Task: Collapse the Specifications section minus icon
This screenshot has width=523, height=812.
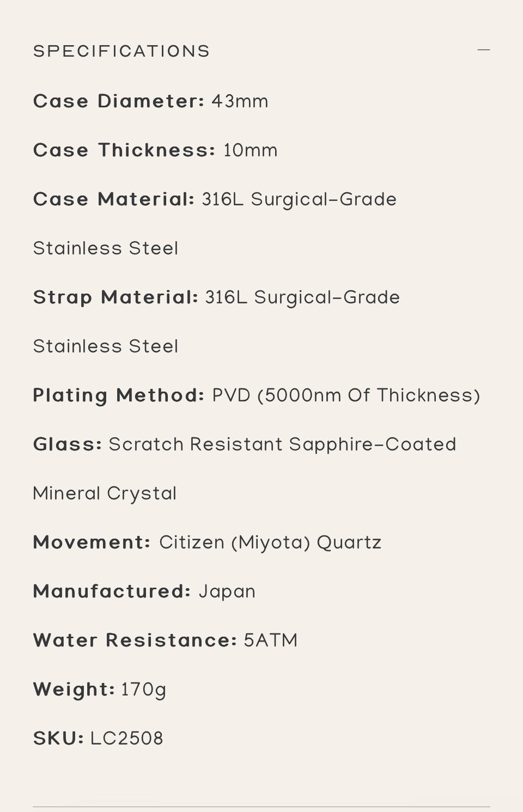Action: 483,50
